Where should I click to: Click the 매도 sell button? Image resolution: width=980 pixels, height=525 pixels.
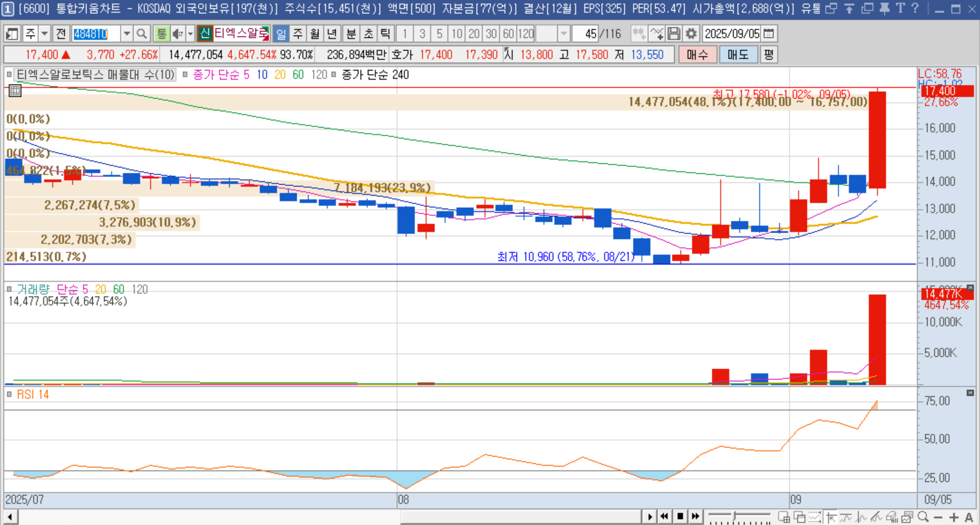(x=738, y=55)
